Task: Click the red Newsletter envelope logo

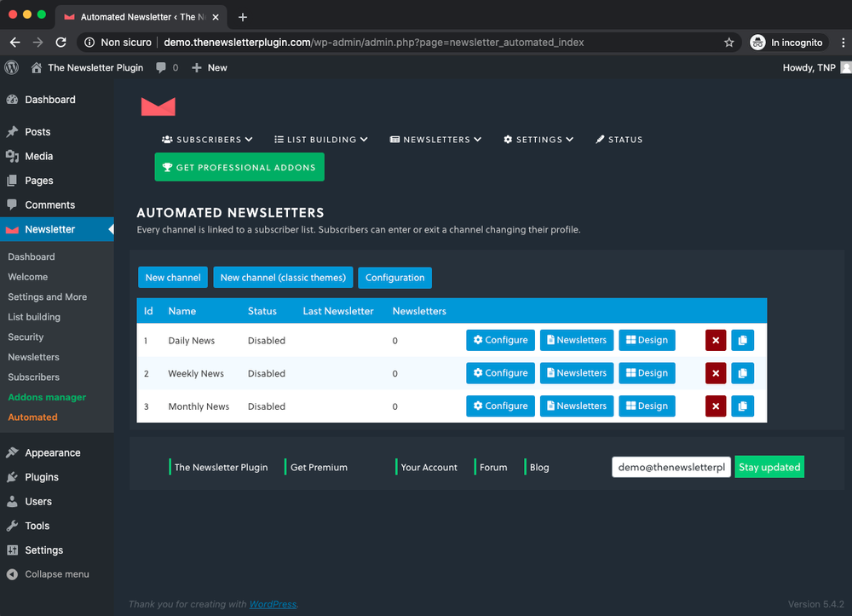Action: click(158, 107)
